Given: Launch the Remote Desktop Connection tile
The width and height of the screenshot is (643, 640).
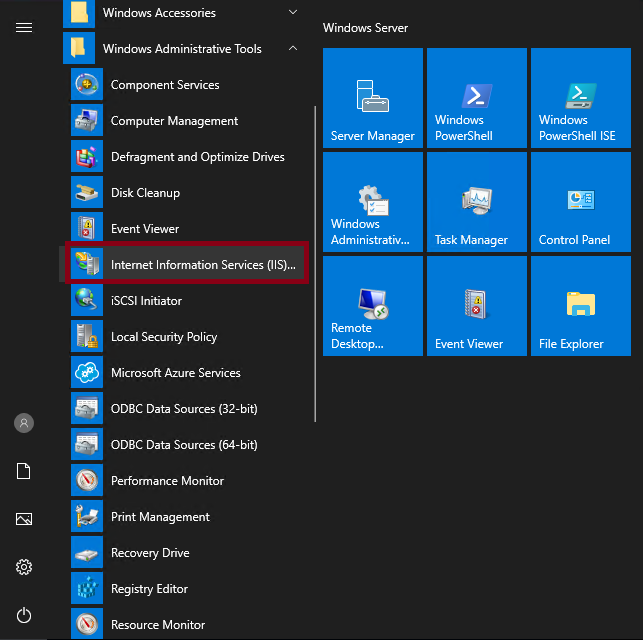Looking at the screenshot, I should tap(373, 306).
